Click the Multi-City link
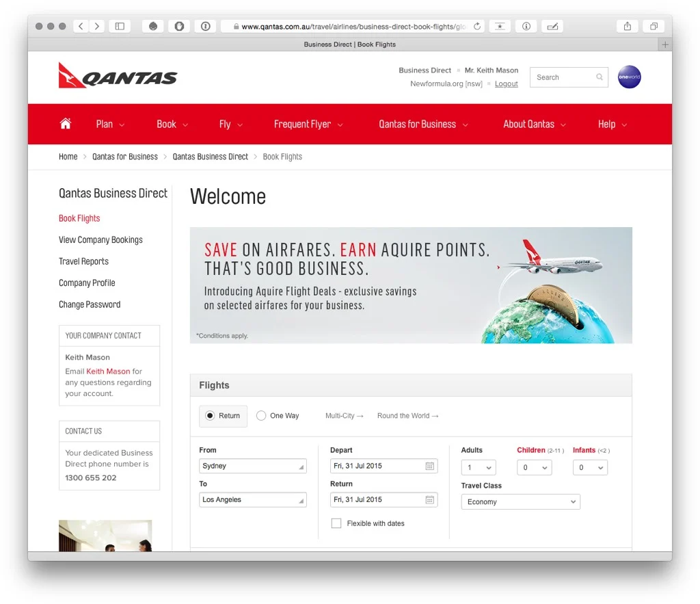Viewport: 700px width, 604px height. coord(345,415)
